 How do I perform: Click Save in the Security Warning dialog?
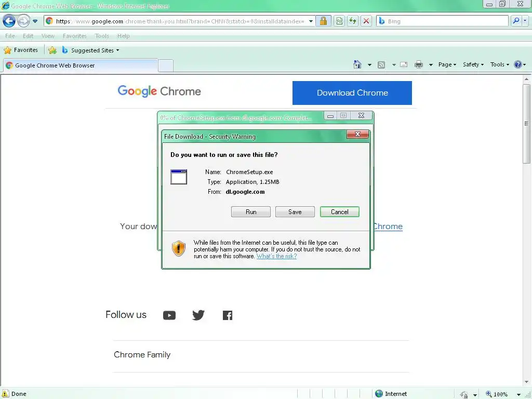tap(295, 212)
